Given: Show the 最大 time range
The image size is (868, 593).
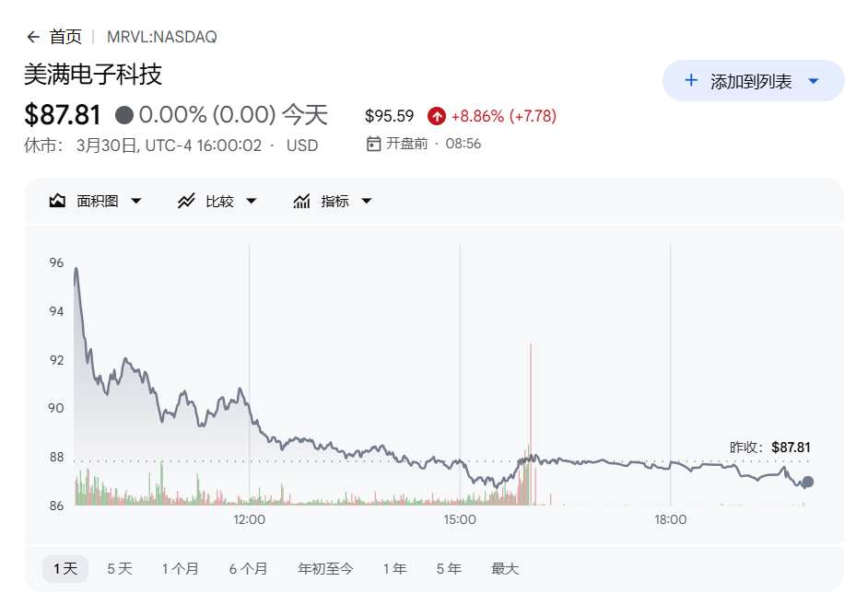Looking at the screenshot, I should coord(505,569).
